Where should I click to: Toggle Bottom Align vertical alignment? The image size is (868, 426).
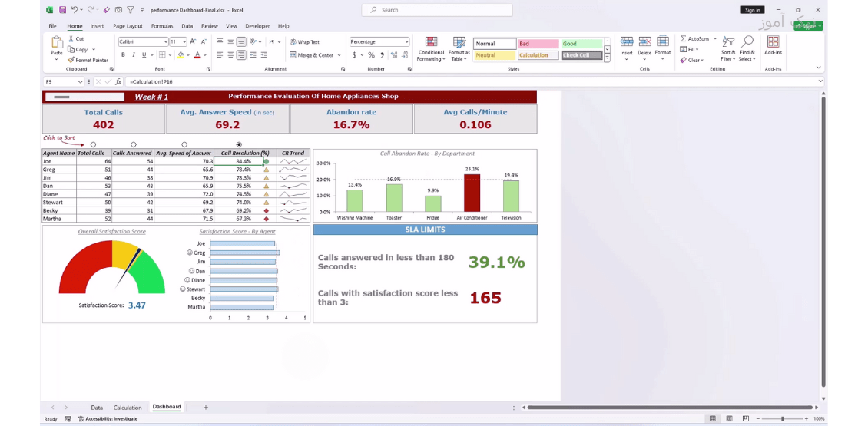click(241, 41)
